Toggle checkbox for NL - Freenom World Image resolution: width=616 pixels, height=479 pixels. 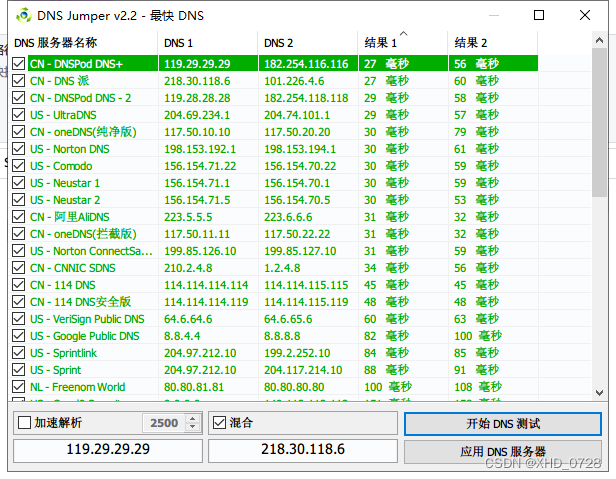tap(18, 387)
